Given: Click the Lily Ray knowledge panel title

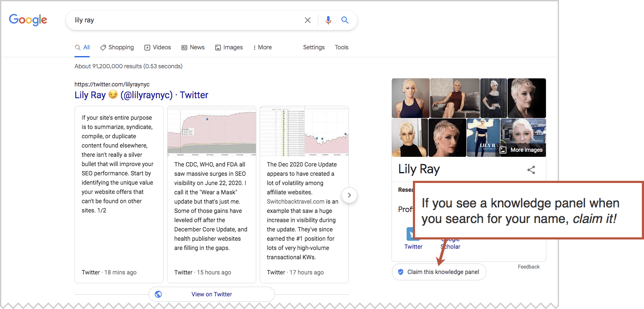Looking at the screenshot, I should (x=419, y=169).
